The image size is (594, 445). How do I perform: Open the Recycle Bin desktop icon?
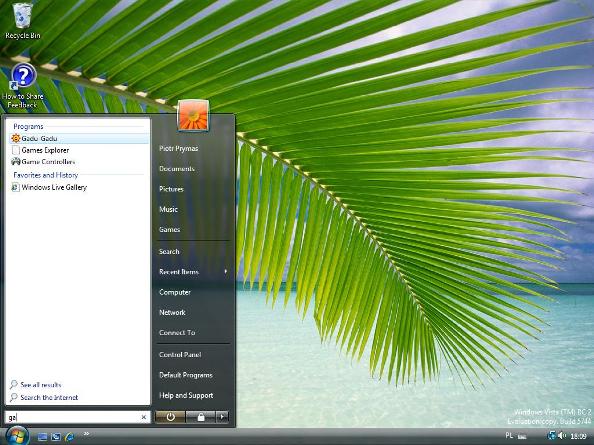tap(22, 21)
